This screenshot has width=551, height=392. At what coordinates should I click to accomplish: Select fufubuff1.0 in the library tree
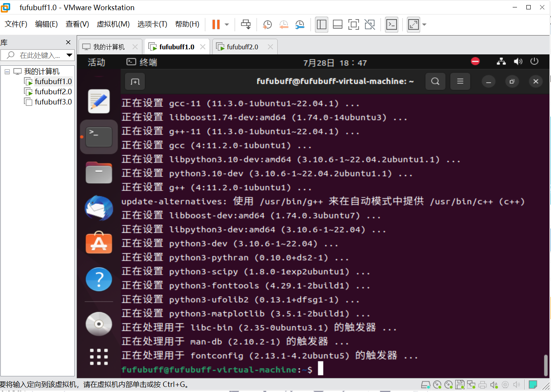[x=48, y=82]
